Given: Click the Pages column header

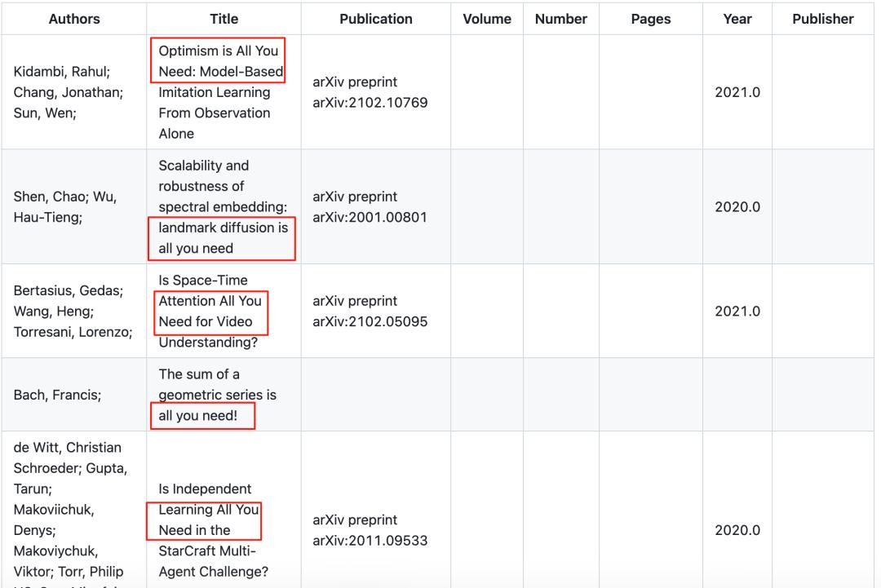Looking at the screenshot, I should tap(650, 19).
